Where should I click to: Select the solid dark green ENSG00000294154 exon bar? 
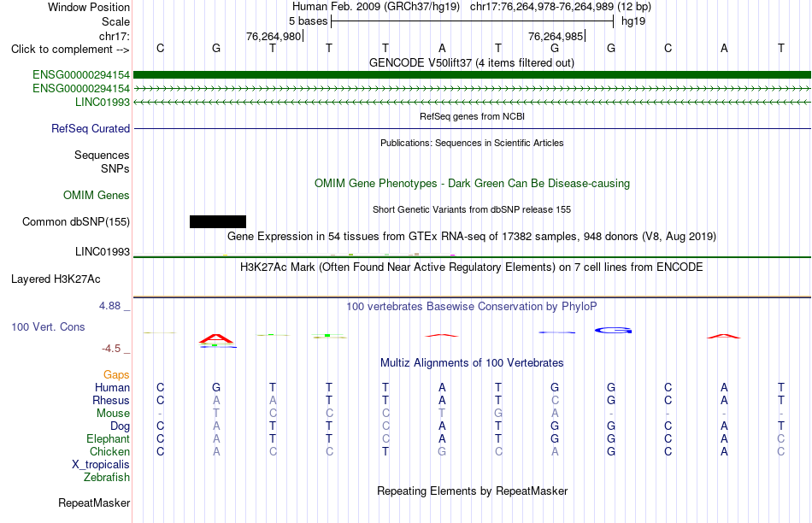[472, 75]
